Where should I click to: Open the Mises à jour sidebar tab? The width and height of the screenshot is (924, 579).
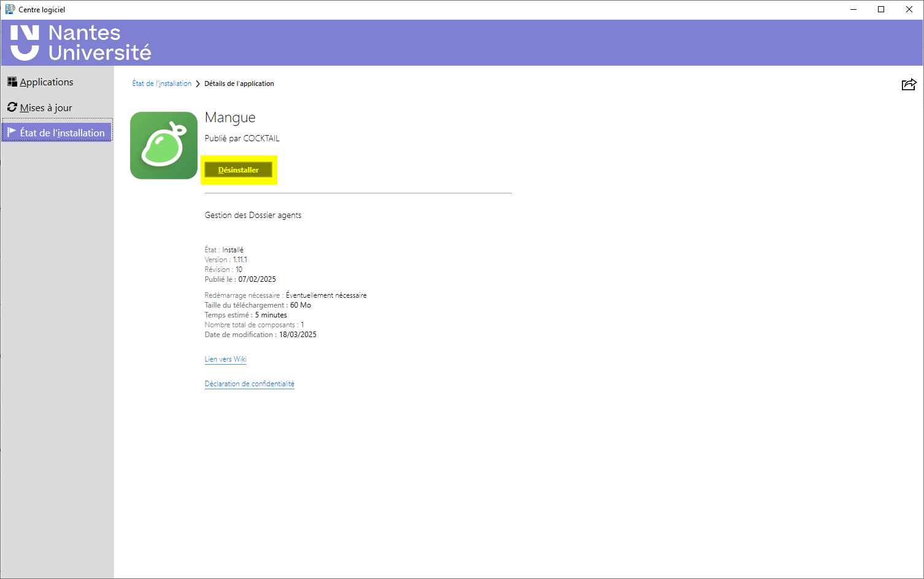pyautogui.click(x=46, y=108)
